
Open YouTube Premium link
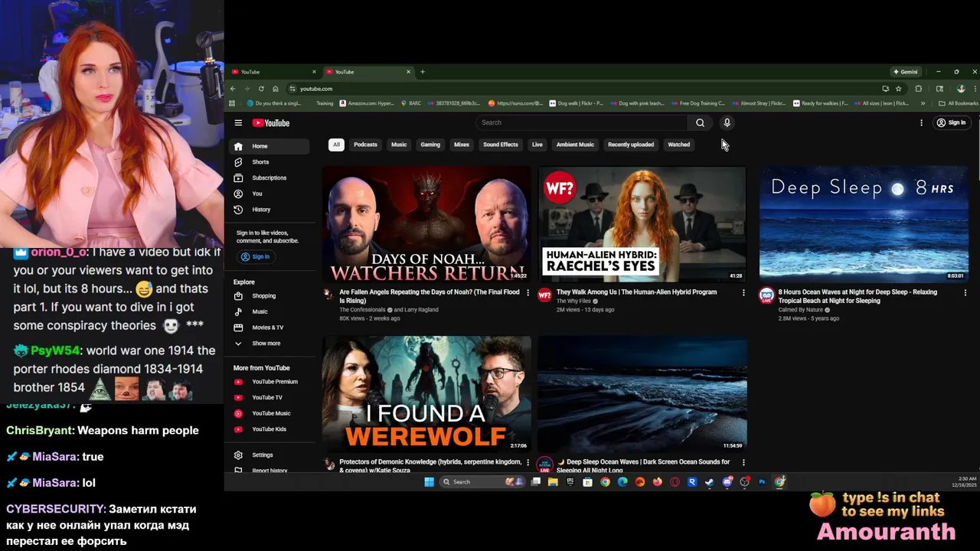(269, 381)
